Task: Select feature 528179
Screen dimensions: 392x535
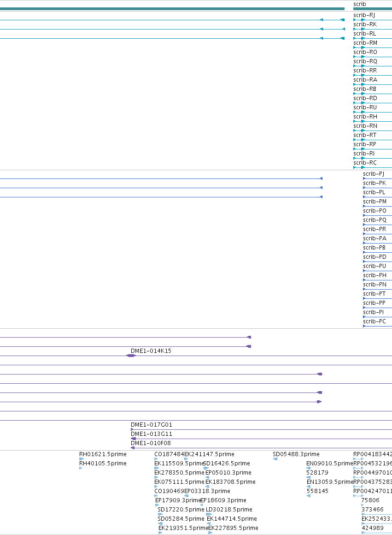Action: pos(317,473)
